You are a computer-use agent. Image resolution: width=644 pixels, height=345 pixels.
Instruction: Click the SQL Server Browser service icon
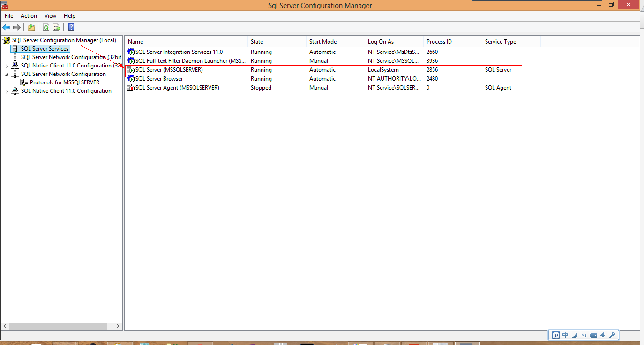tap(131, 79)
